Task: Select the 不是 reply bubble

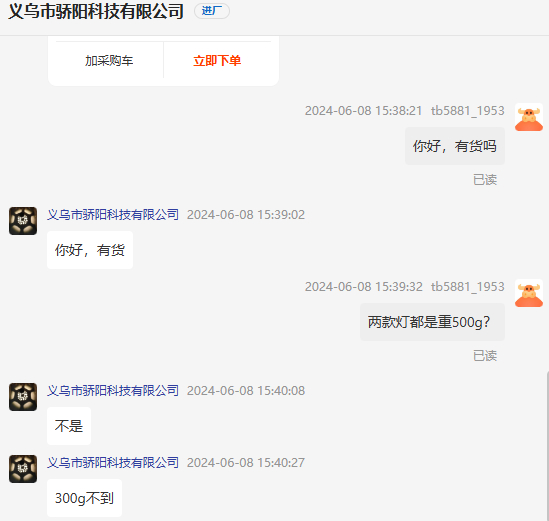Action: pyautogui.click(x=69, y=426)
